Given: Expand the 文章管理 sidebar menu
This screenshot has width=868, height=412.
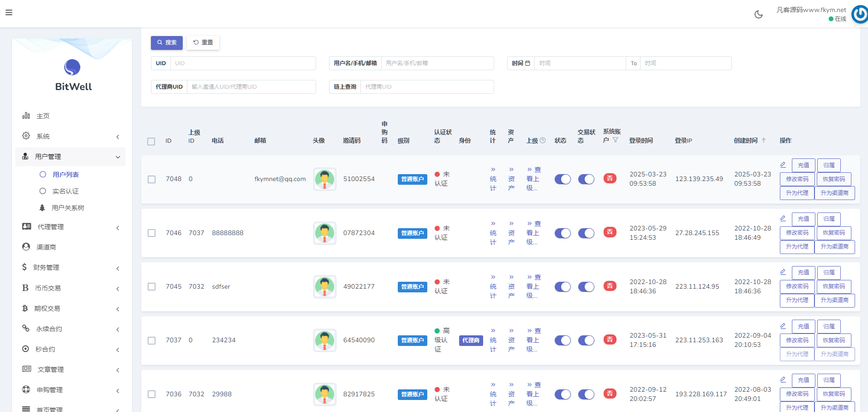Looking at the screenshot, I should pyautogui.click(x=70, y=370).
